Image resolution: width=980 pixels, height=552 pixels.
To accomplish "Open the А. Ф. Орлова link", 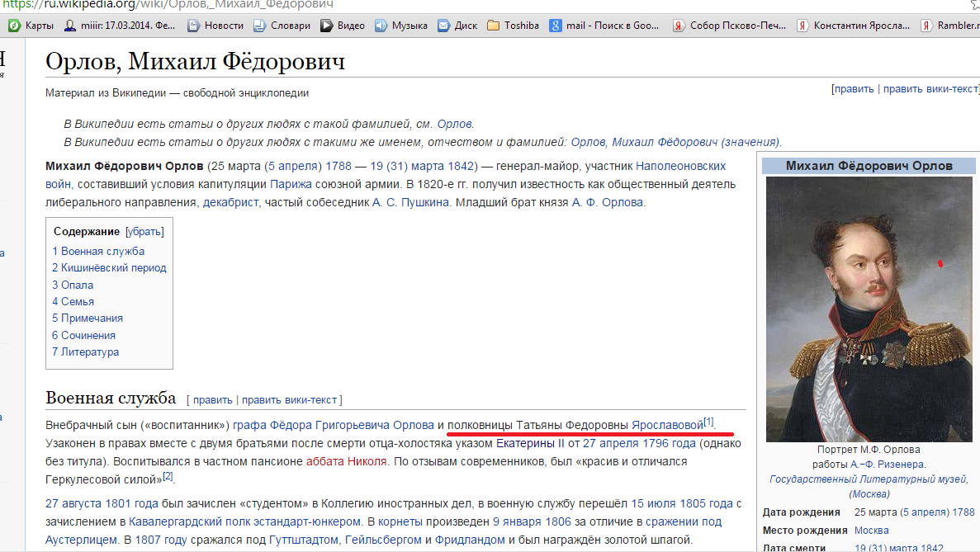I will 608,202.
